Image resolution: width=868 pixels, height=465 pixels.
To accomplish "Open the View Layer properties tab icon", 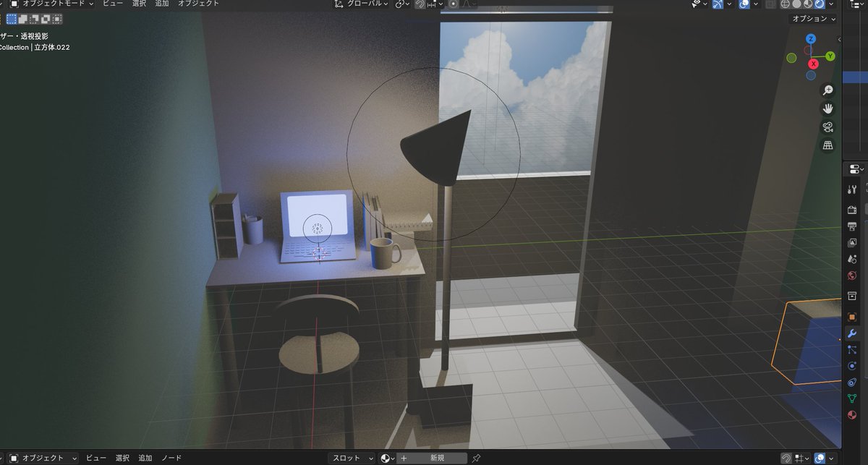I will point(851,243).
